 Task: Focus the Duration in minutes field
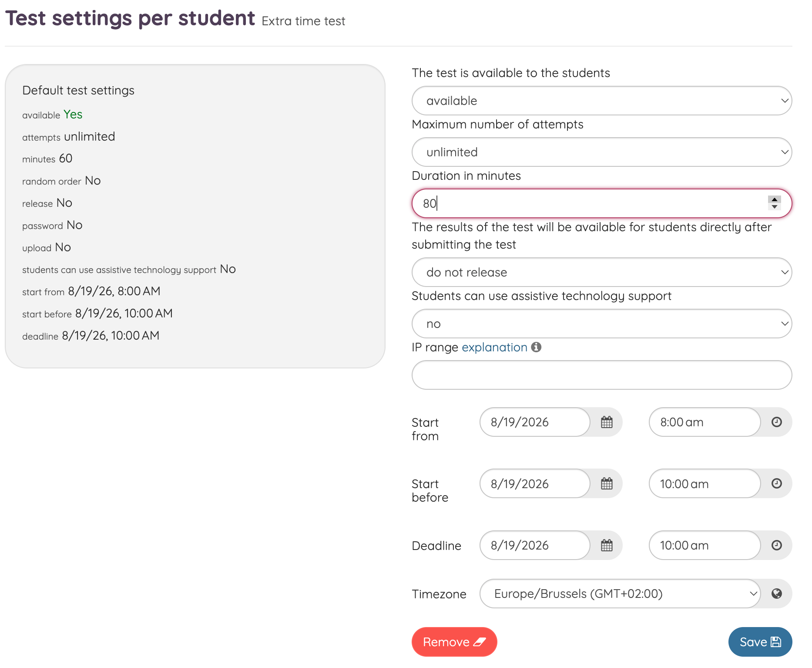[x=602, y=203]
